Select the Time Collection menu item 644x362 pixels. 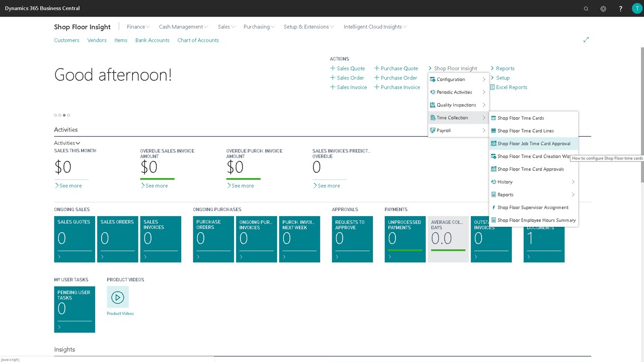[458, 118]
